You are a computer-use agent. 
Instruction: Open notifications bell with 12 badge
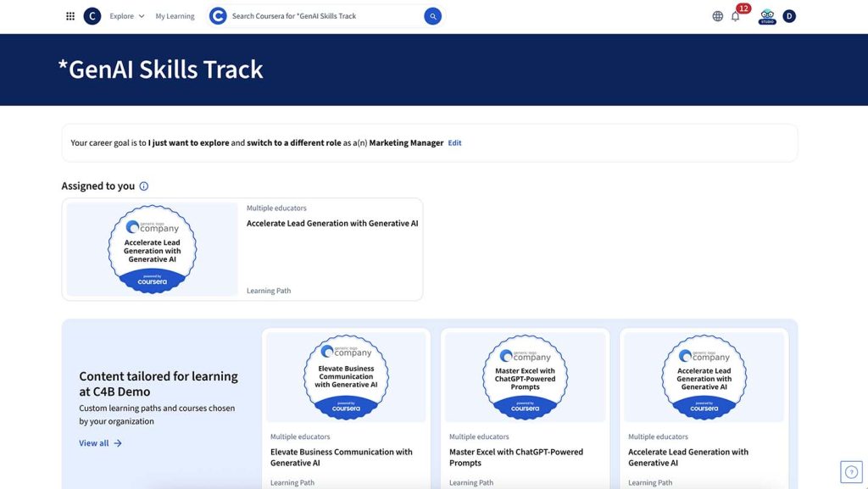coord(736,16)
